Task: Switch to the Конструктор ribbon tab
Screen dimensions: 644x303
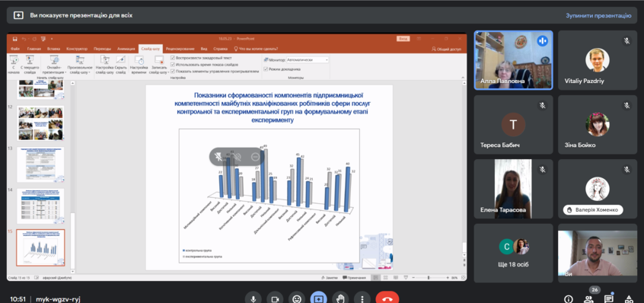Action: point(77,49)
